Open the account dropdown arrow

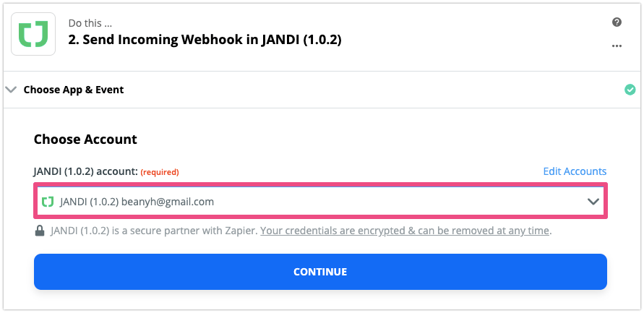click(593, 202)
